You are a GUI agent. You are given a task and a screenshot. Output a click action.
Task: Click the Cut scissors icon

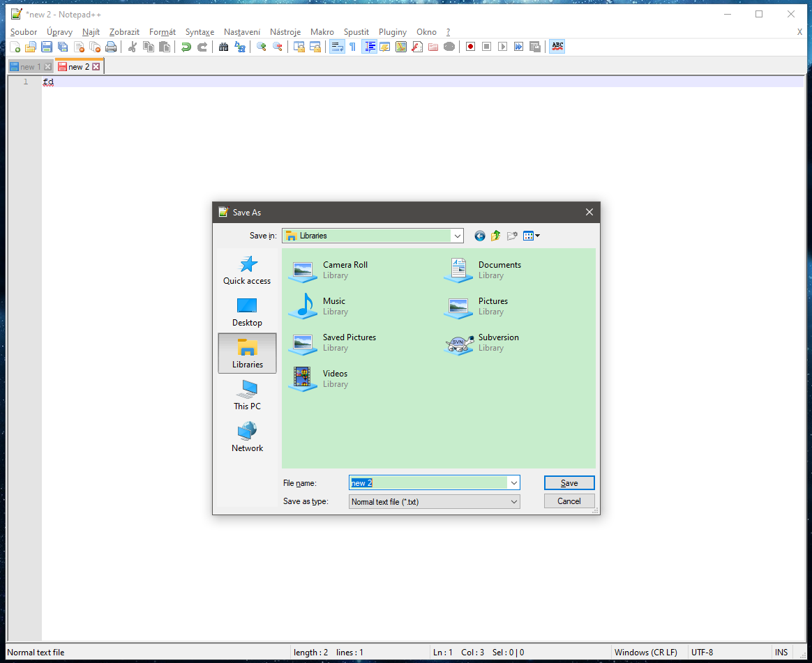(x=132, y=47)
